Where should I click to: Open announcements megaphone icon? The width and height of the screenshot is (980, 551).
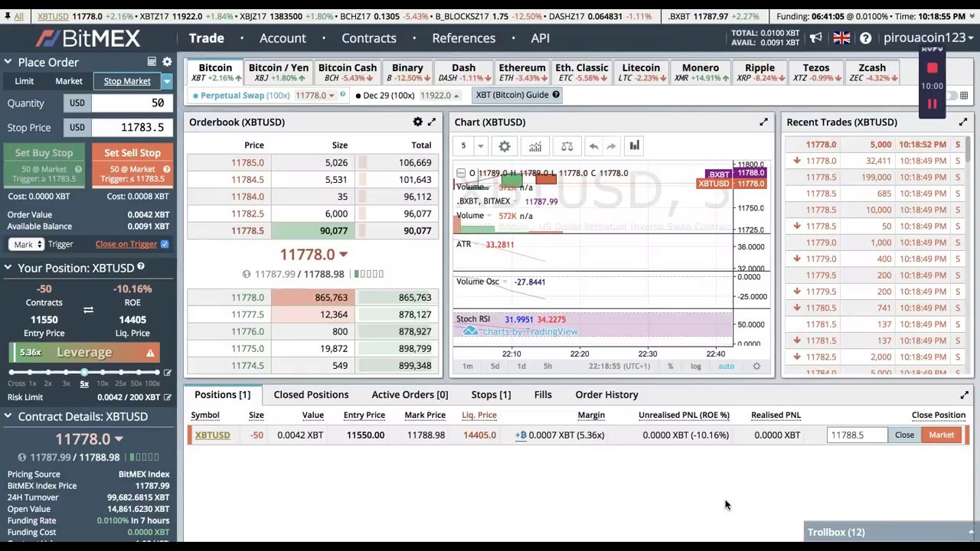click(816, 37)
